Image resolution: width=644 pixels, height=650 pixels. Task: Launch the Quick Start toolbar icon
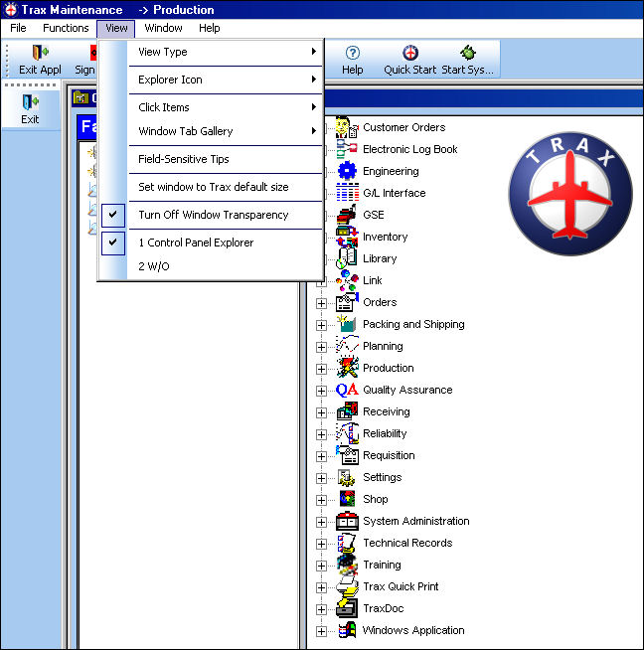click(x=410, y=53)
